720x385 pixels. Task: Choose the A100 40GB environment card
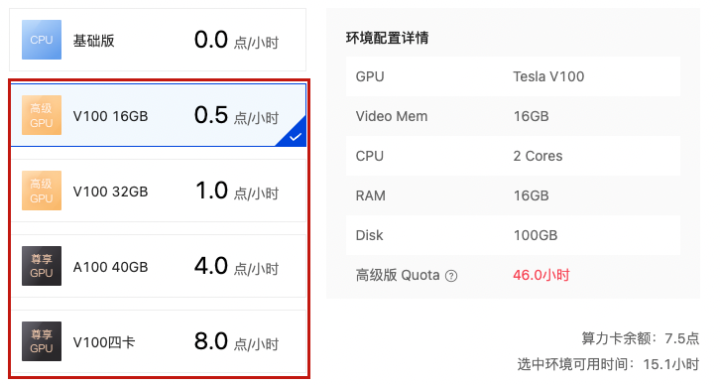[x=158, y=266]
